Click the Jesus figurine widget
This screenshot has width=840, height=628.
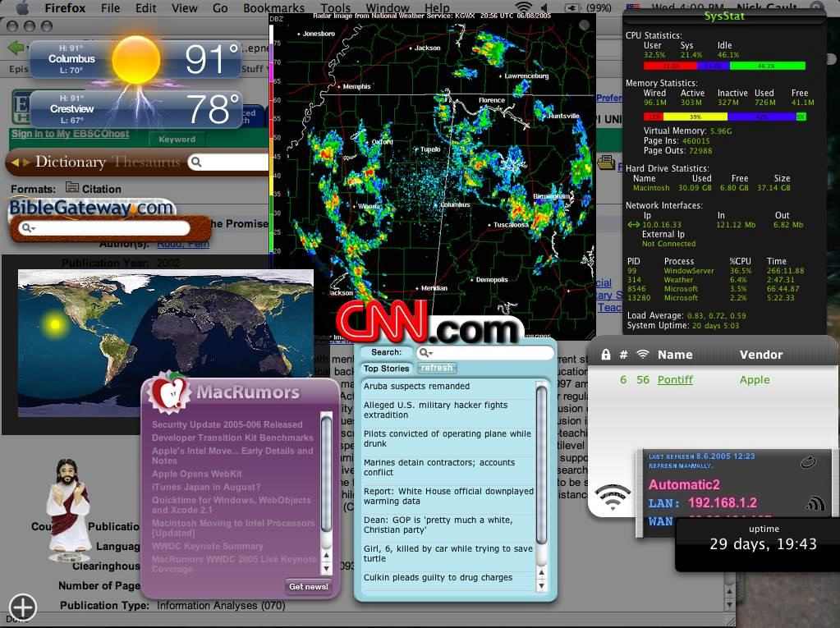68,509
